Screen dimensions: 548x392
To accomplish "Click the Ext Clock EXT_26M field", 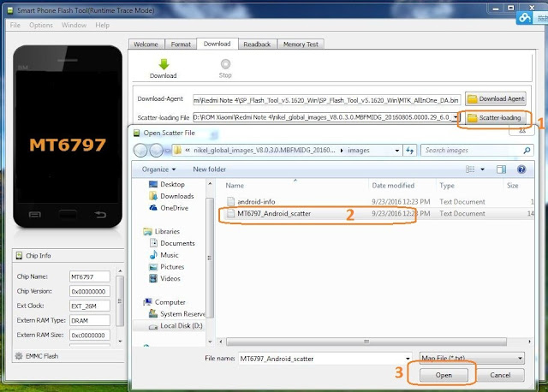I will (x=90, y=306).
